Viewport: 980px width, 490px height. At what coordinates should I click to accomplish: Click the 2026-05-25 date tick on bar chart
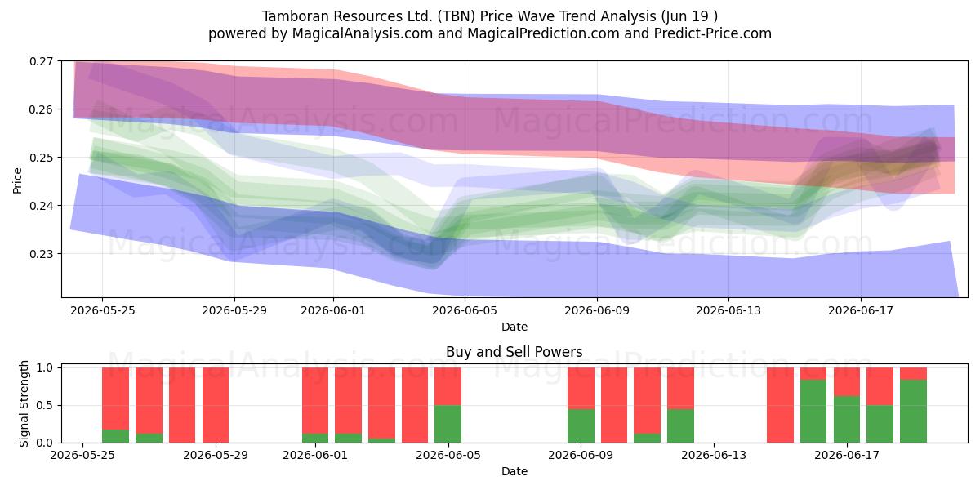[82, 455]
